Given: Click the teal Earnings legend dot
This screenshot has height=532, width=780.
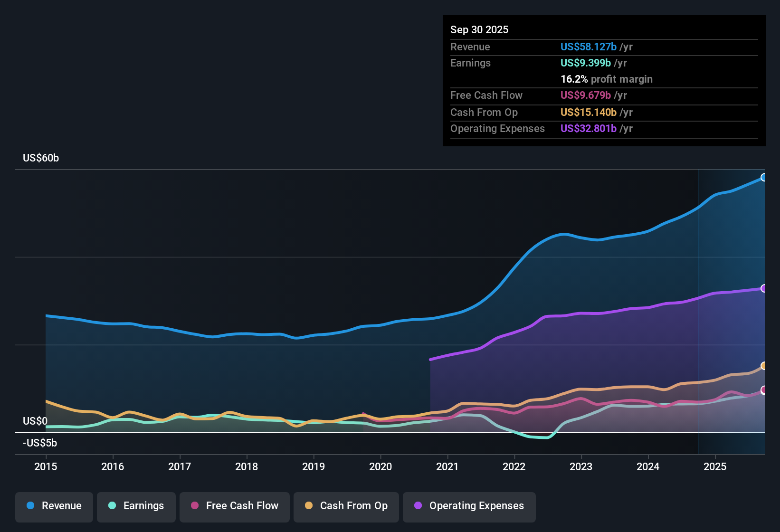Looking at the screenshot, I should (x=112, y=506).
